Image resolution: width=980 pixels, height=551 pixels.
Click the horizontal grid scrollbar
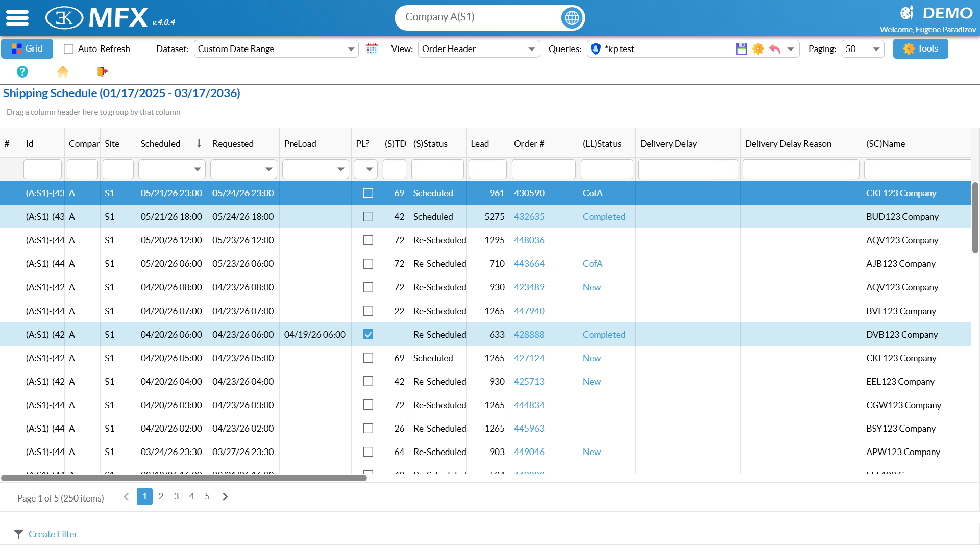[184, 478]
